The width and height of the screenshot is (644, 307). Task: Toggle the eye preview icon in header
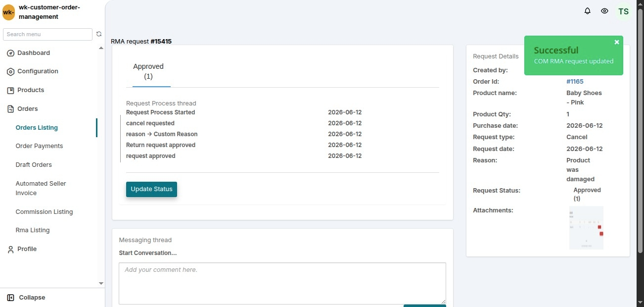point(604,11)
